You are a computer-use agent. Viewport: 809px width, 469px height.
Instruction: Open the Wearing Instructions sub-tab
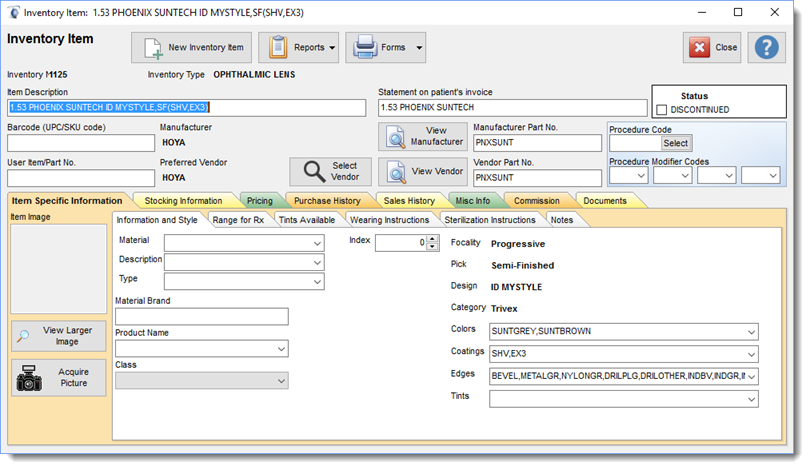(390, 220)
